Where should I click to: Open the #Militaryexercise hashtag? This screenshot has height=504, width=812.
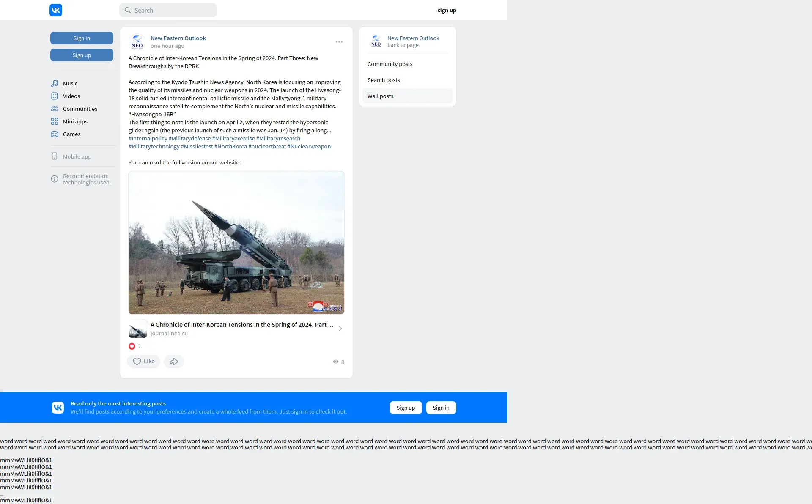click(233, 138)
